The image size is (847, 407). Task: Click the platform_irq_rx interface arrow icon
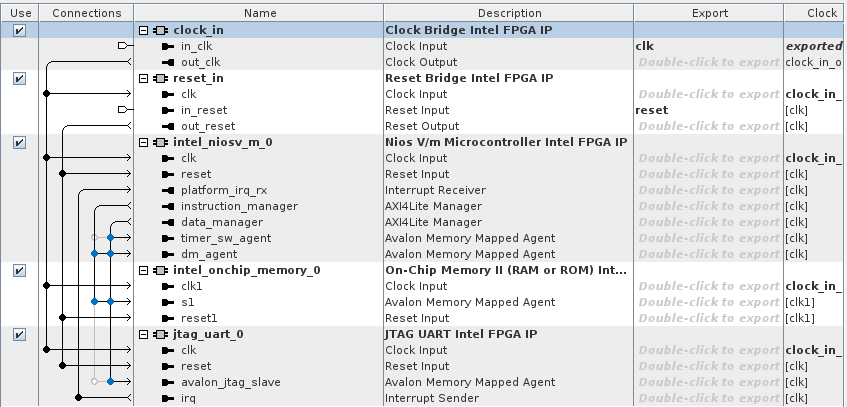[x=171, y=190]
